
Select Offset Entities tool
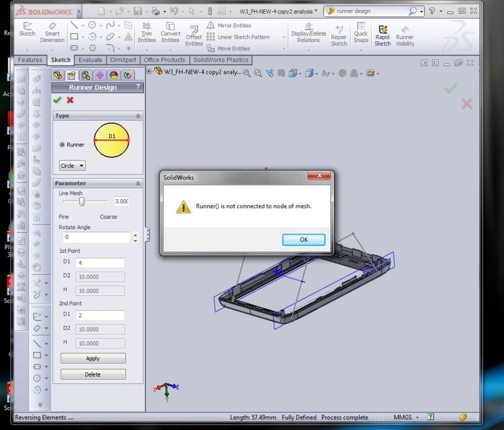click(194, 36)
